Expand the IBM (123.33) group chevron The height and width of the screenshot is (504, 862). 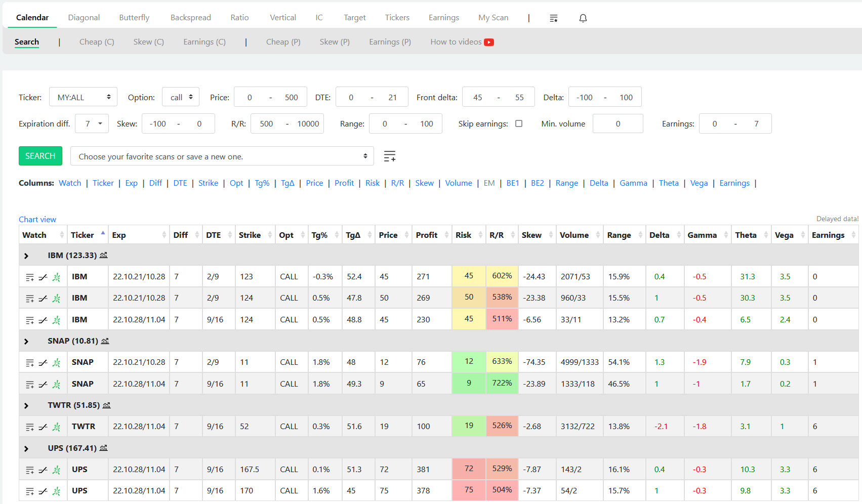point(26,256)
